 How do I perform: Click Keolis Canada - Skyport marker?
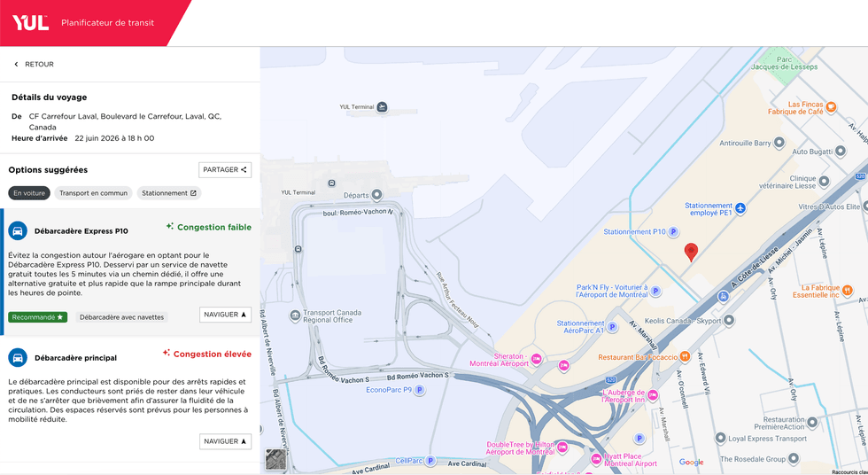(x=729, y=320)
